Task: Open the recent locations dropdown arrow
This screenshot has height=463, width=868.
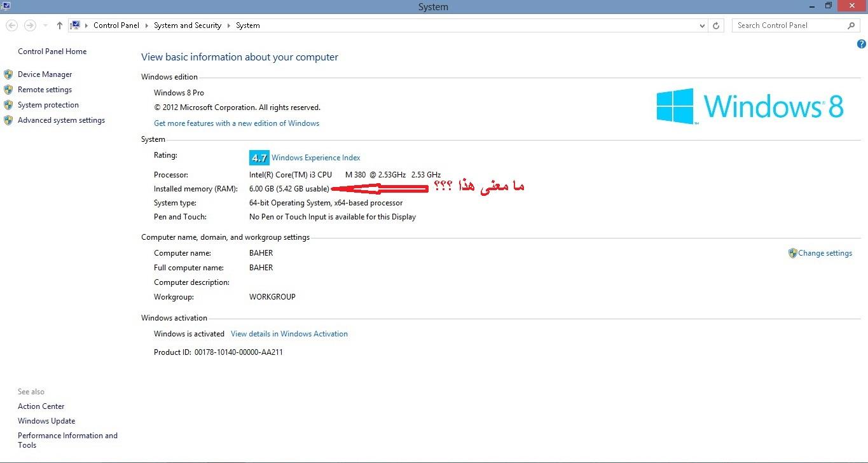Action: [45, 25]
